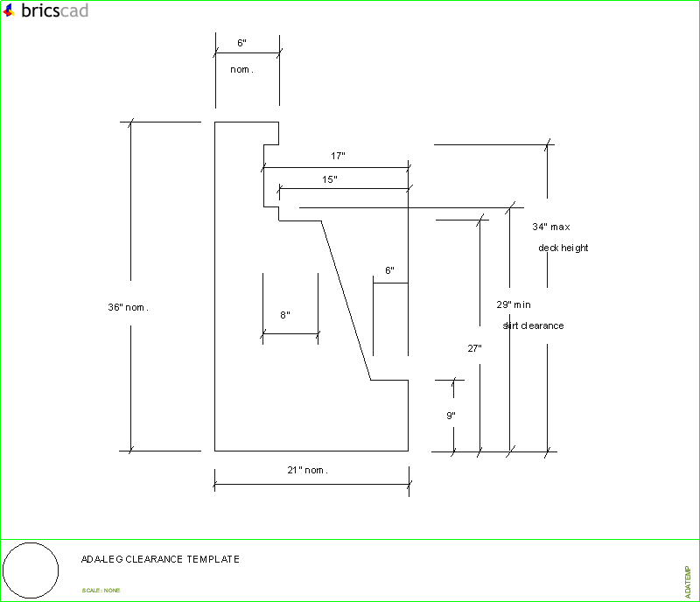
Task: Click the "29" min" label
Action: [514, 304]
